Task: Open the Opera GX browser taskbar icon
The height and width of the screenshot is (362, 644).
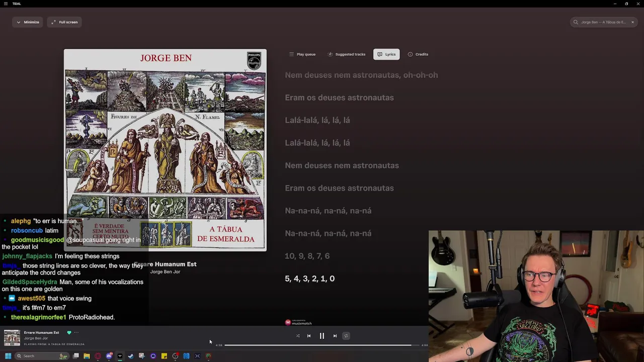Action: (x=98, y=356)
